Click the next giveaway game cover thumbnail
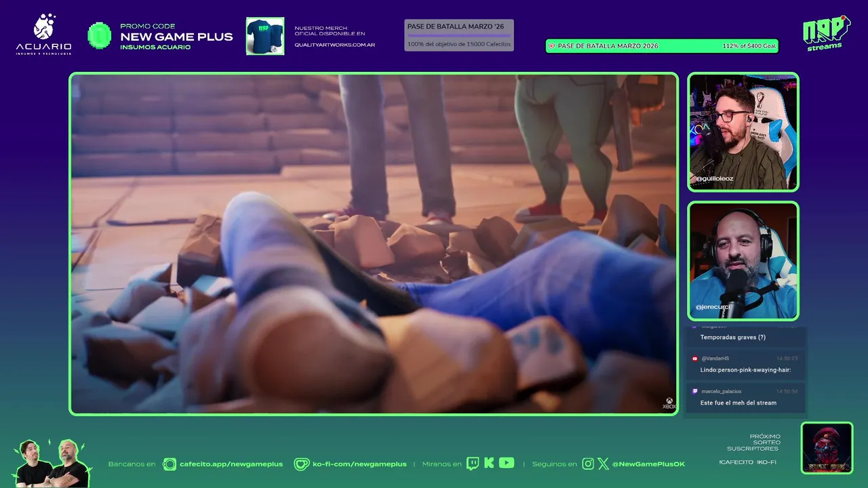 [827, 448]
